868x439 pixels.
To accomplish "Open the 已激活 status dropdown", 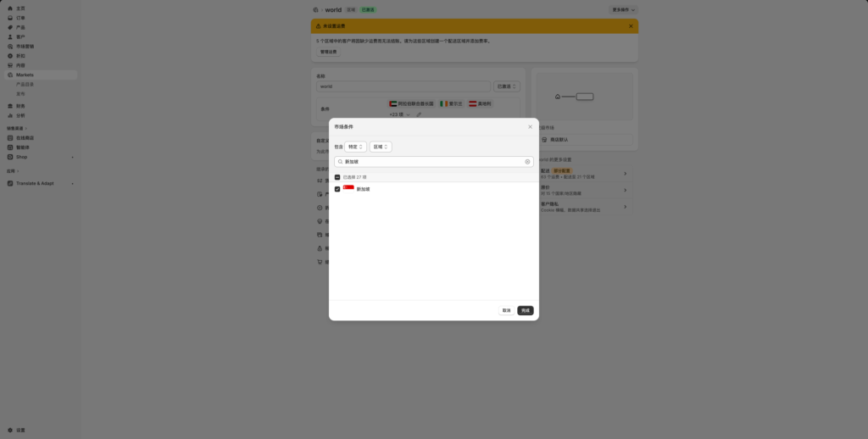I will [507, 86].
